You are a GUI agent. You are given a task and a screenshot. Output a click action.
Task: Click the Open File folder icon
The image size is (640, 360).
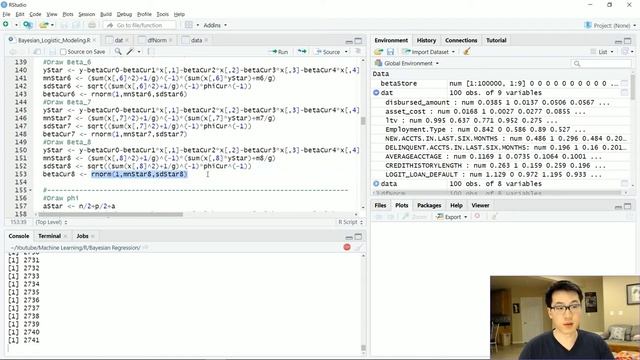[44, 25]
